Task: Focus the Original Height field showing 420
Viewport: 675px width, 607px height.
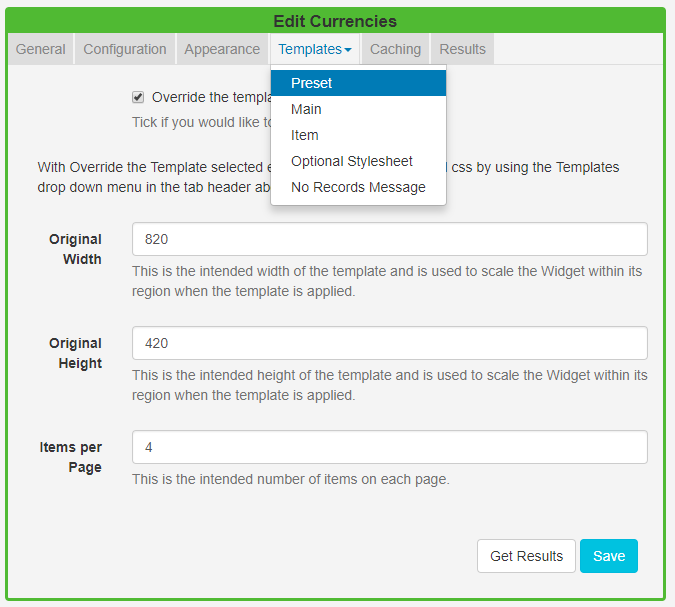Action: (x=389, y=343)
